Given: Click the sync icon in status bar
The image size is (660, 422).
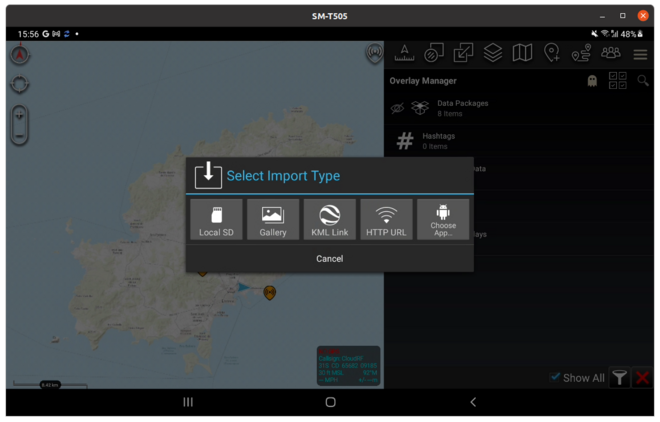Looking at the screenshot, I should (67, 34).
